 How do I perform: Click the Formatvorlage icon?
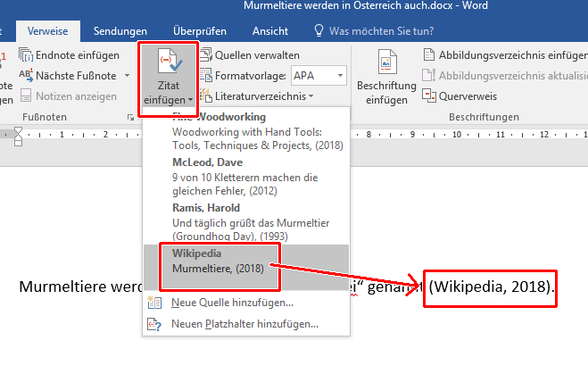point(206,75)
